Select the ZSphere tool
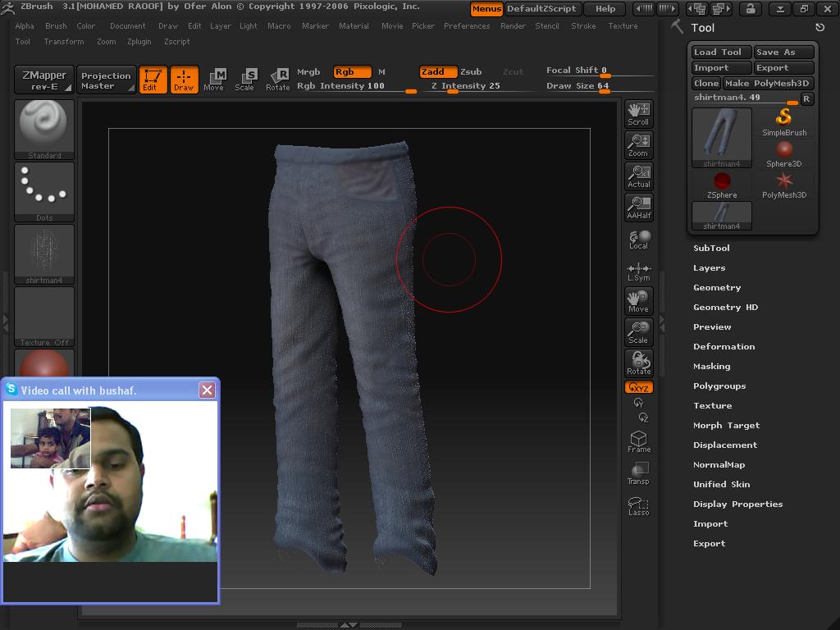This screenshot has width=840, height=630. [722, 185]
